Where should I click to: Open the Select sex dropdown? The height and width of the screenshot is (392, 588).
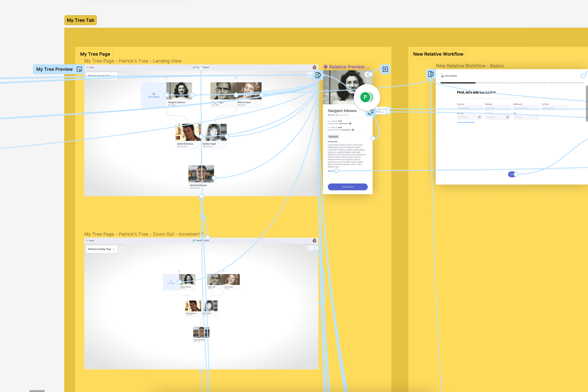tap(526, 117)
